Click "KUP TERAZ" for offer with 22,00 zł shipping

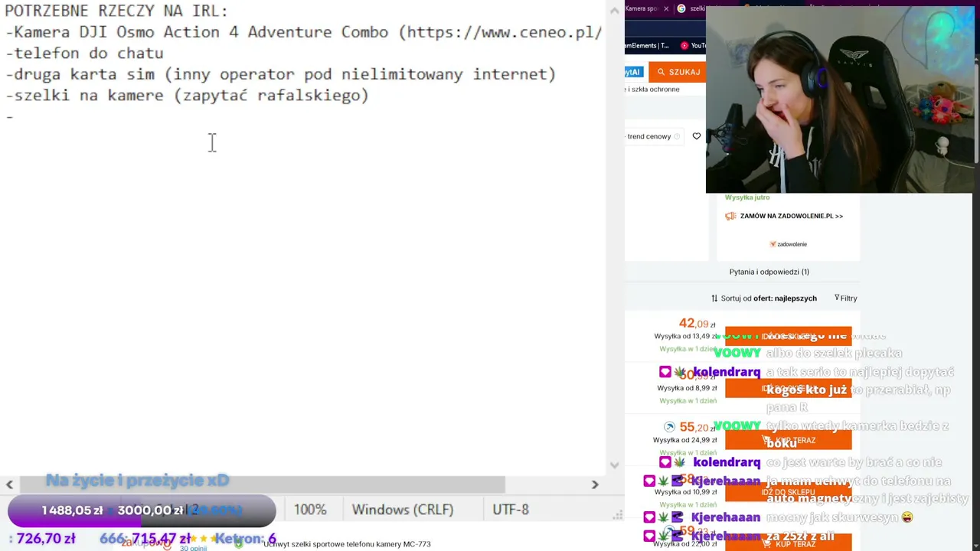788,543
